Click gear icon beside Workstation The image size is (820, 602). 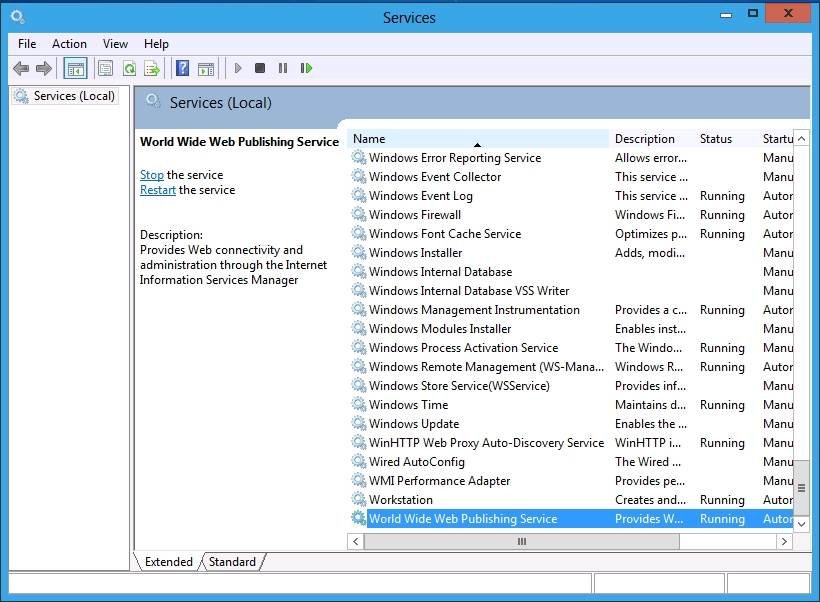coord(359,499)
